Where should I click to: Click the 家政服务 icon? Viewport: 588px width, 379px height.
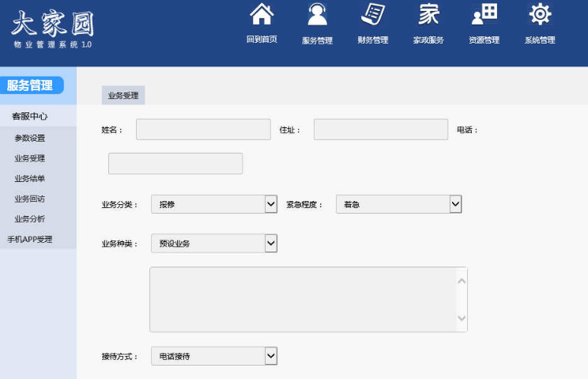coord(428,16)
